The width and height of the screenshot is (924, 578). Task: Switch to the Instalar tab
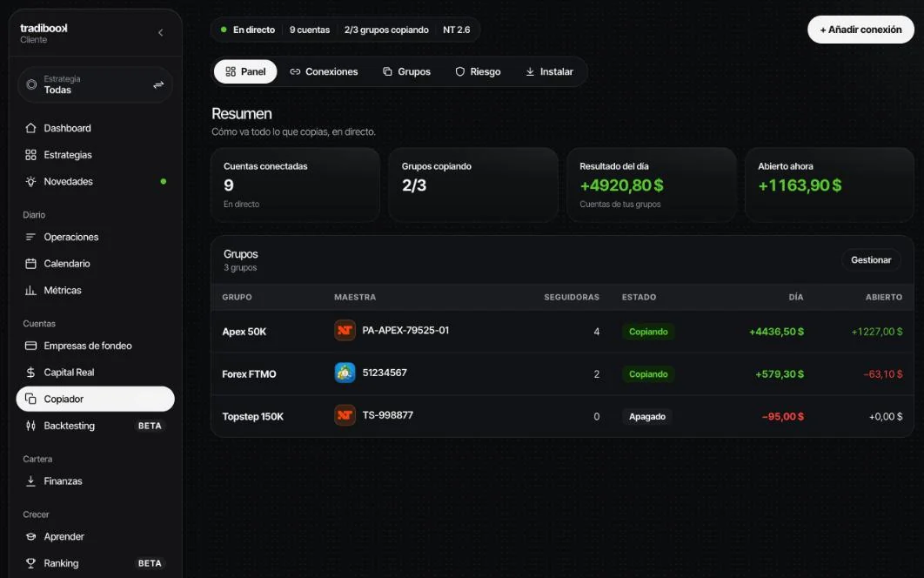click(549, 71)
